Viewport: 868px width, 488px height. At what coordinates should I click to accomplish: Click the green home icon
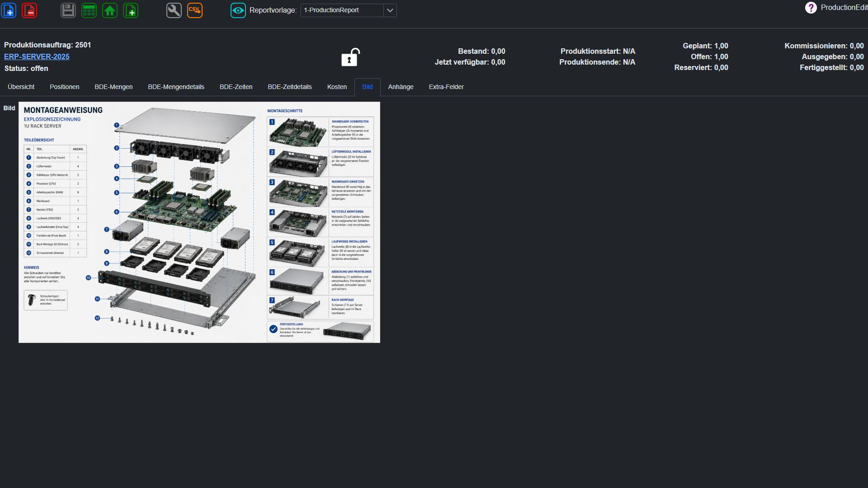click(110, 10)
